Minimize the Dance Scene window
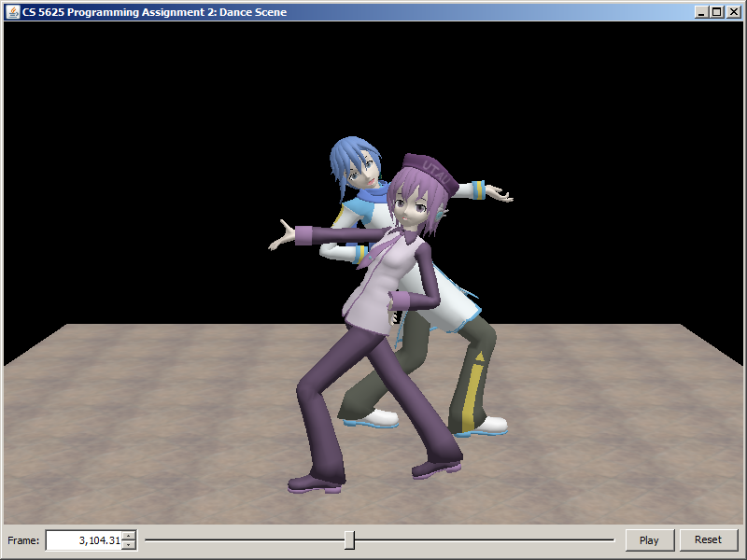This screenshot has height=560, width=747. (x=701, y=12)
